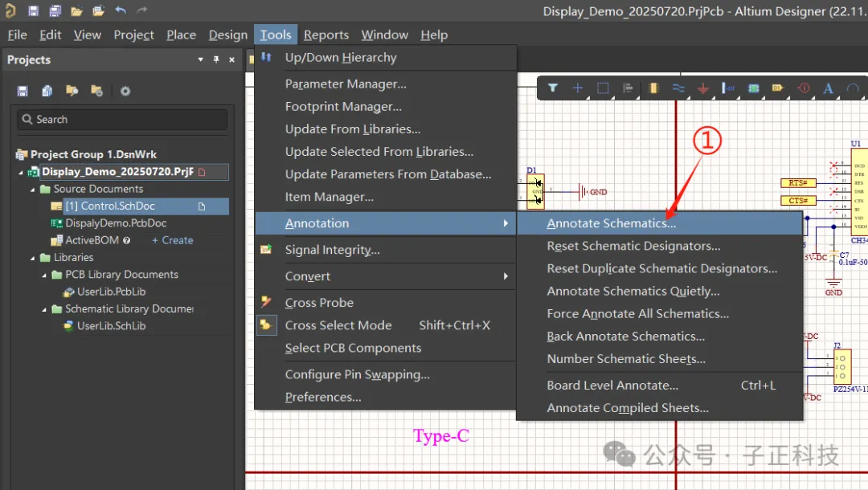Select the place wire tool in active bar

click(x=678, y=88)
